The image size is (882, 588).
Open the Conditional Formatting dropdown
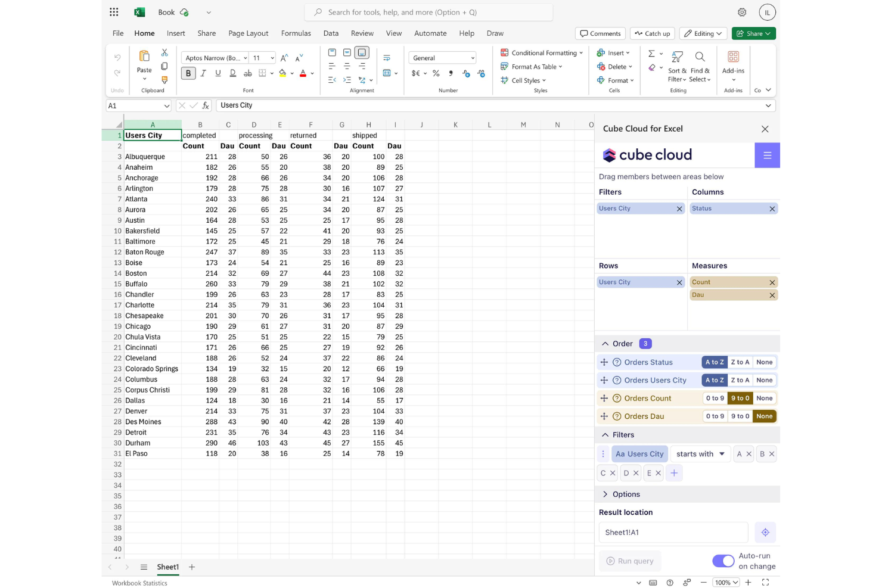coord(542,53)
